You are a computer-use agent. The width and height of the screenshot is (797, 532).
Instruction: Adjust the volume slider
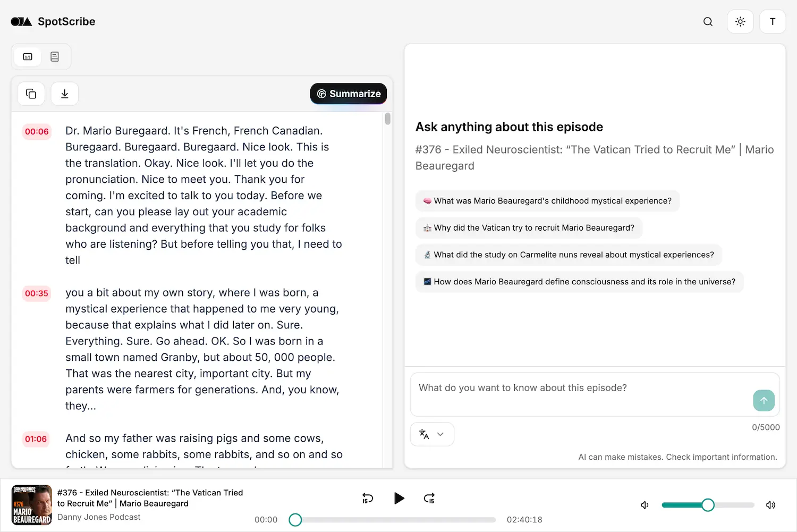tap(708, 505)
